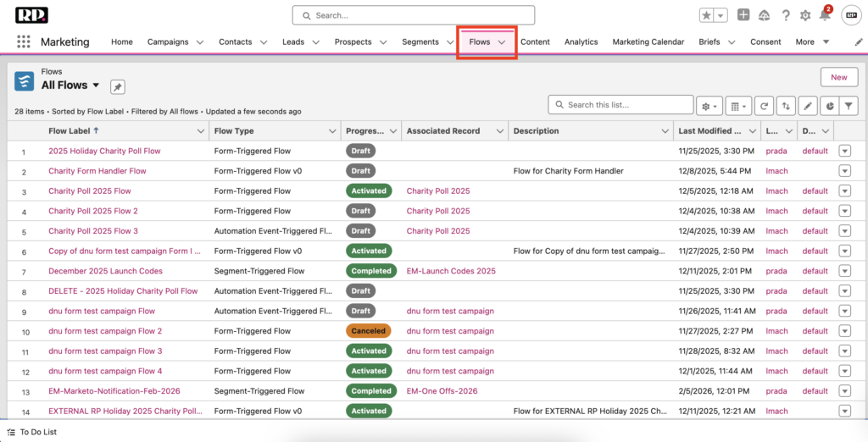The image size is (868, 442).
Task: Open the App Launcher grid icon
Action: click(24, 41)
